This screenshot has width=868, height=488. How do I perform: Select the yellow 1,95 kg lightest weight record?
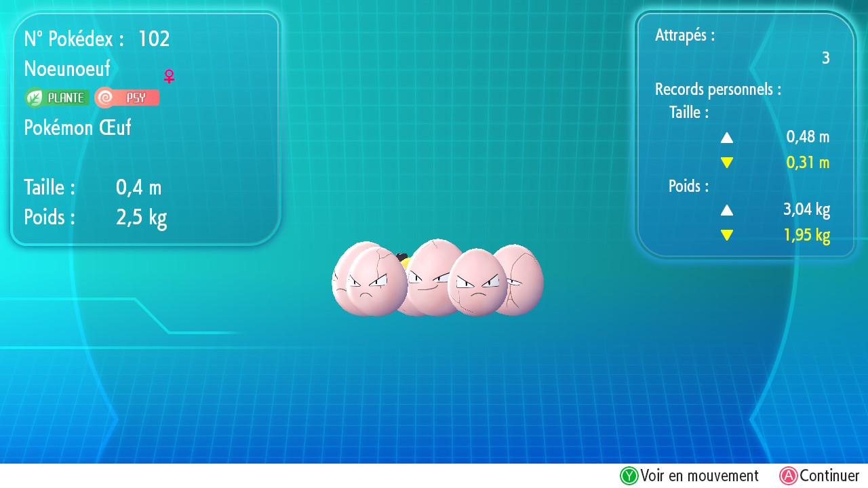806,235
